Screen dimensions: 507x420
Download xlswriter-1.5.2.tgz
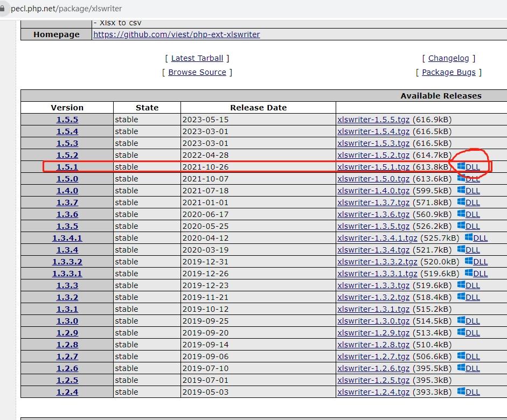(373, 155)
